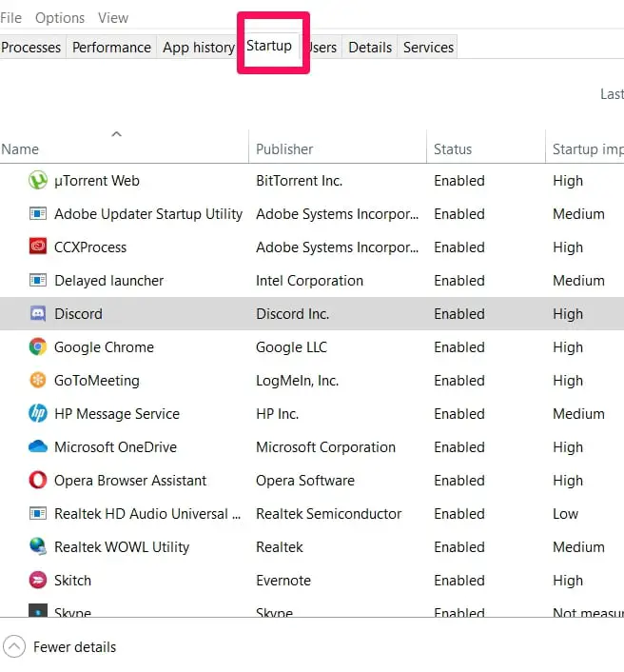
Task: Select the Realtek HD Audio Universal name
Action: point(147,513)
